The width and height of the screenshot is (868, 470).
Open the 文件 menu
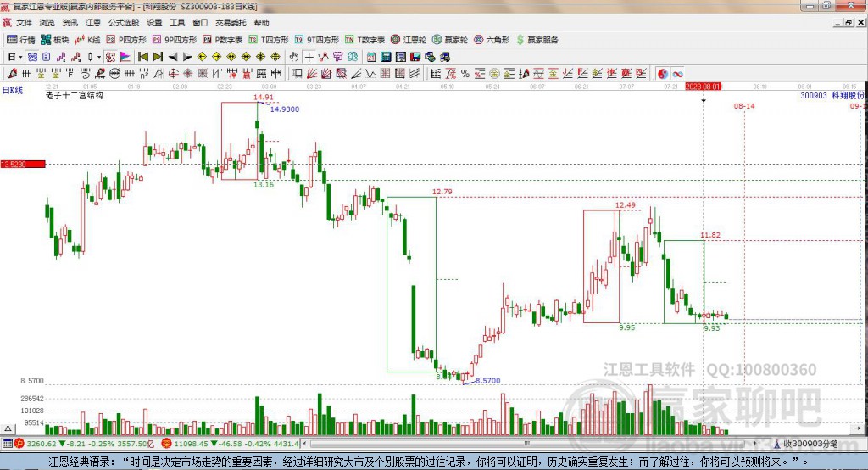click(x=24, y=23)
